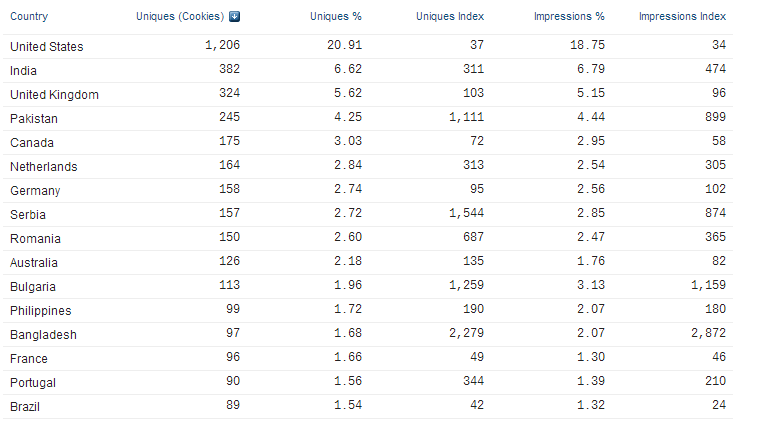Select the Germany country row

(368, 191)
